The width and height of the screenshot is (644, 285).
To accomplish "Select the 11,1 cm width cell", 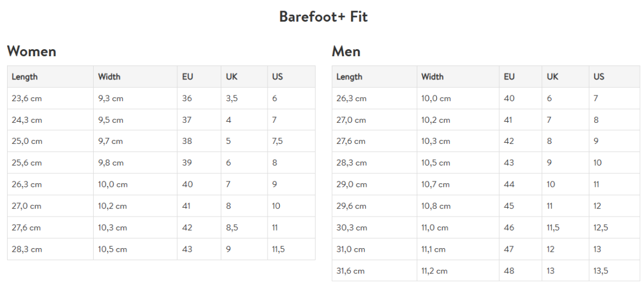I will tap(433, 249).
